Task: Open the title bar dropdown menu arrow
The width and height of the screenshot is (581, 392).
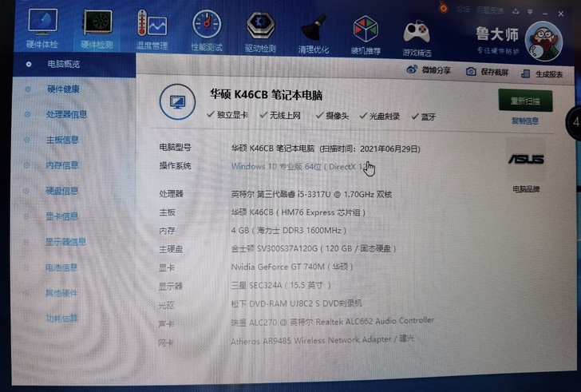Action: [x=530, y=12]
